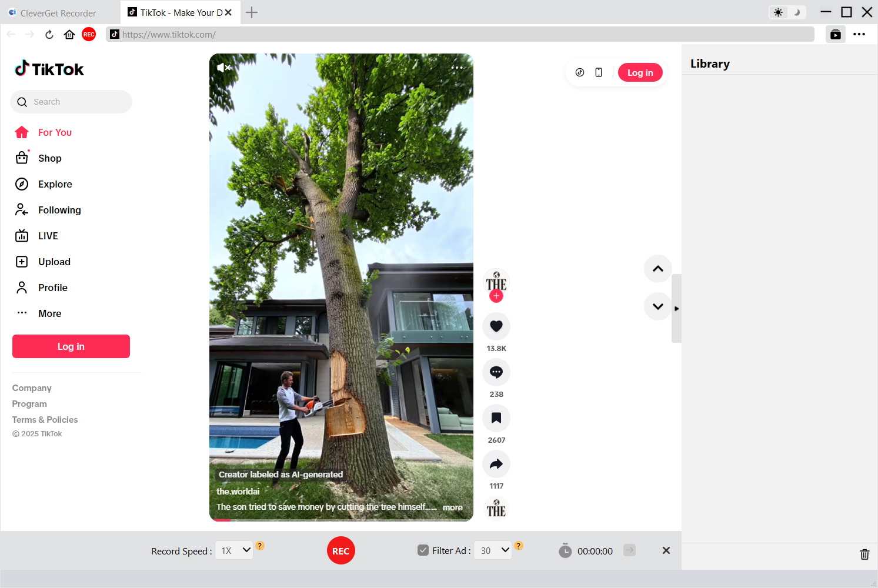The height and width of the screenshot is (588, 878).
Task: Switch to the CleverGet Recorder tab
Action: (x=58, y=13)
